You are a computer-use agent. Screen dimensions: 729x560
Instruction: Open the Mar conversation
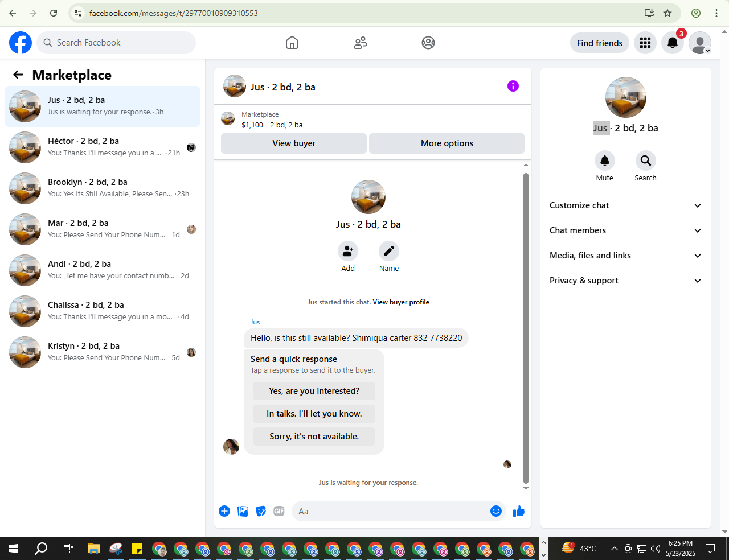coord(103,229)
